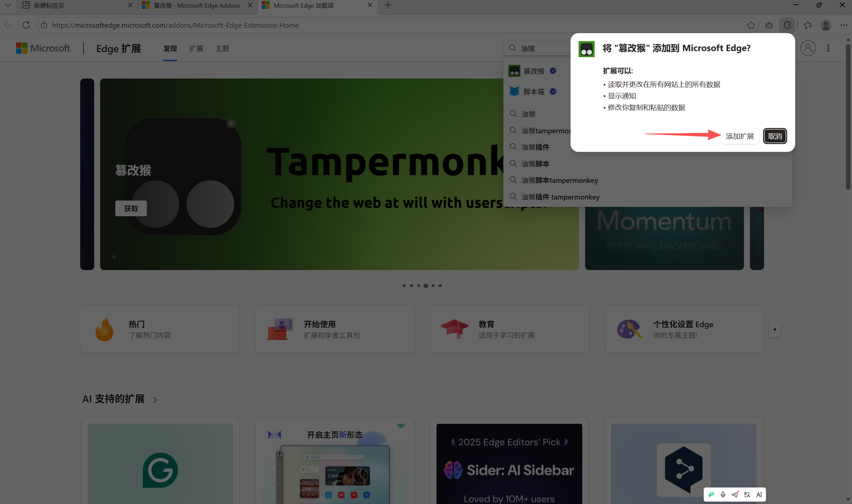This screenshot has height=504, width=852.
Task: Refresh the current page
Action: coord(26,25)
